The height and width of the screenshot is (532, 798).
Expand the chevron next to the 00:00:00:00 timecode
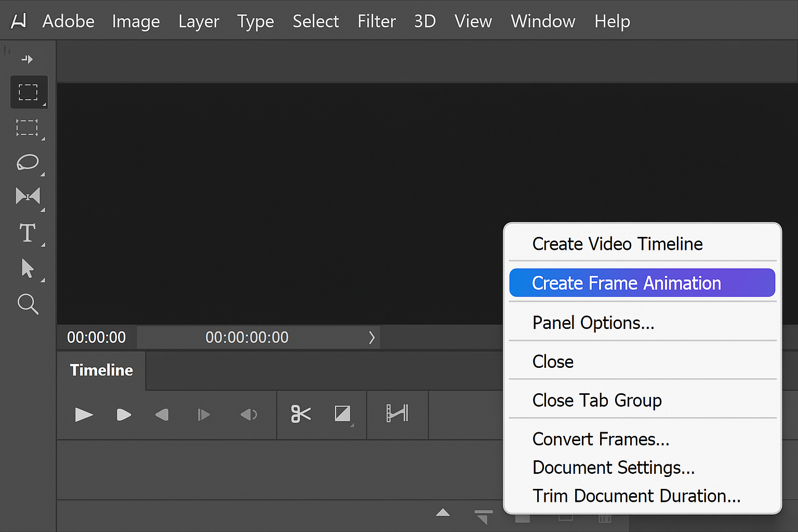tap(372, 338)
